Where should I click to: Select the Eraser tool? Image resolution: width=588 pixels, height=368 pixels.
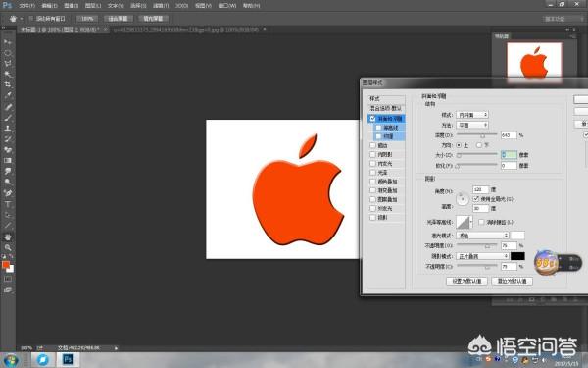tap(8, 150)
